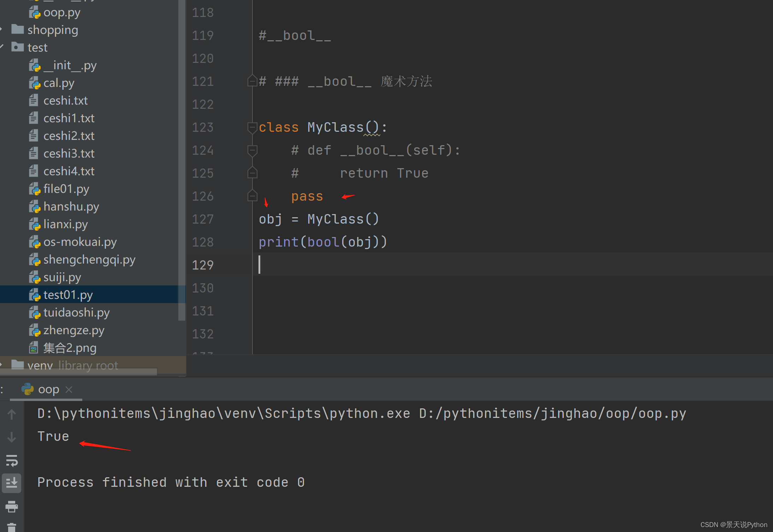Click line number 128 in gutter
Viewport: 773px width, 532px height.
[x=203, y=242]
